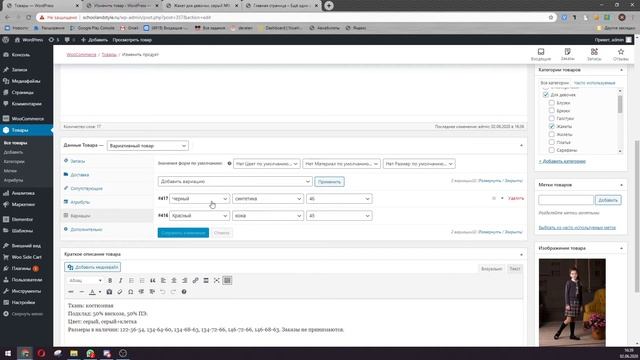Check the 'Галстуки' category checkbox
Viewport: 640px width, 360px height.
coord(551,118)
